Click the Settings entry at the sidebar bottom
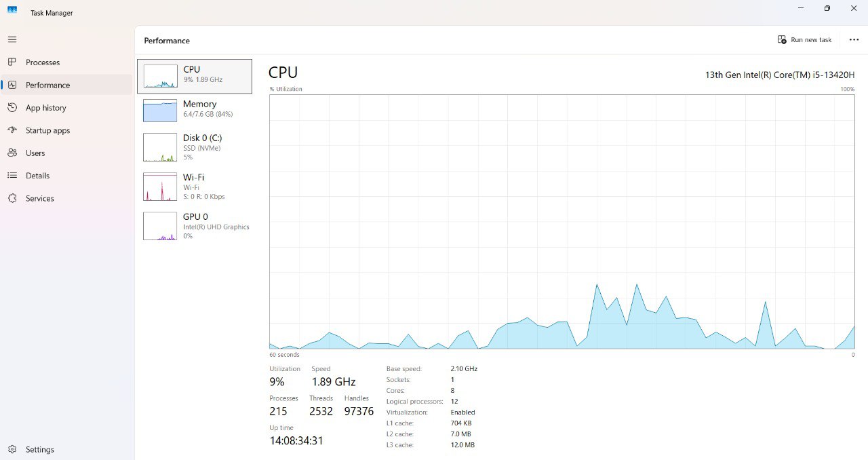 pyautogui.click(x=39, y=449)
